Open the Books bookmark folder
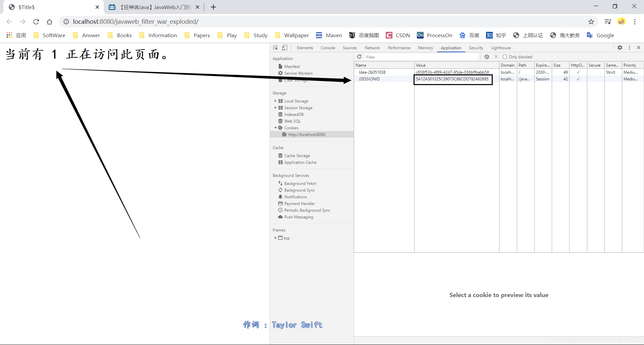Image resolution: width=644 pixels, height=345 pixels. click(x=119, y=35)
